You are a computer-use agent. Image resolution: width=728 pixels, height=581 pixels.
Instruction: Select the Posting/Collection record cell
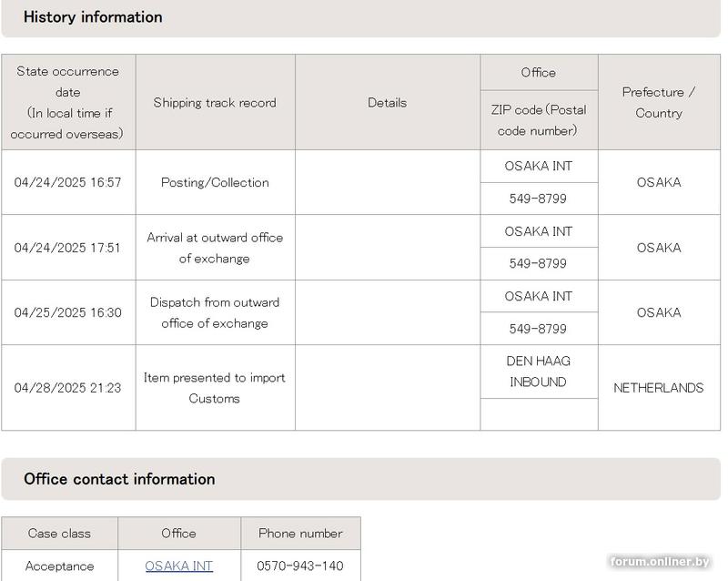[x=215, y=182]
